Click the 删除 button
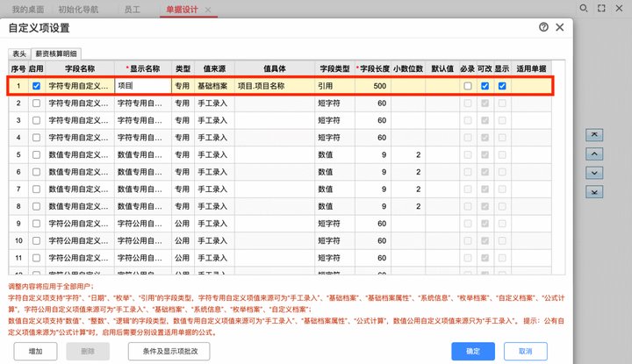The image size is (632, 364). pyautogui.click(x=88, y=351)
